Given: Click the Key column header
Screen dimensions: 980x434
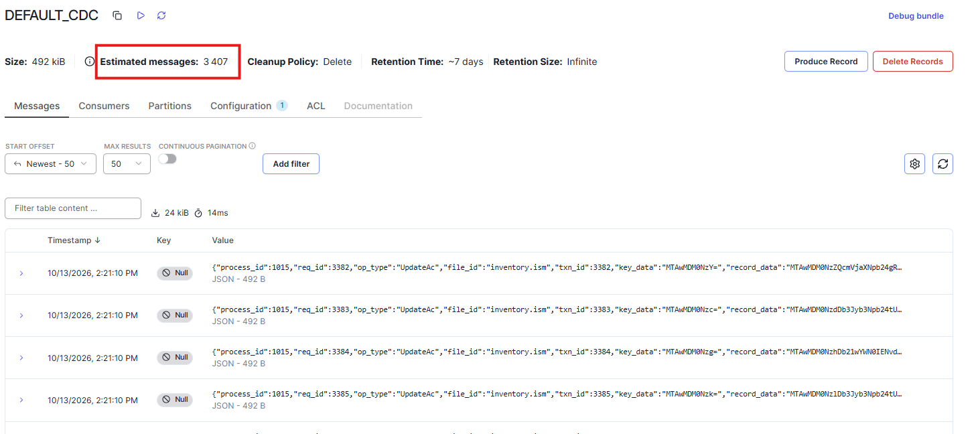Looking at the screenshot, I should click(164, 240).
